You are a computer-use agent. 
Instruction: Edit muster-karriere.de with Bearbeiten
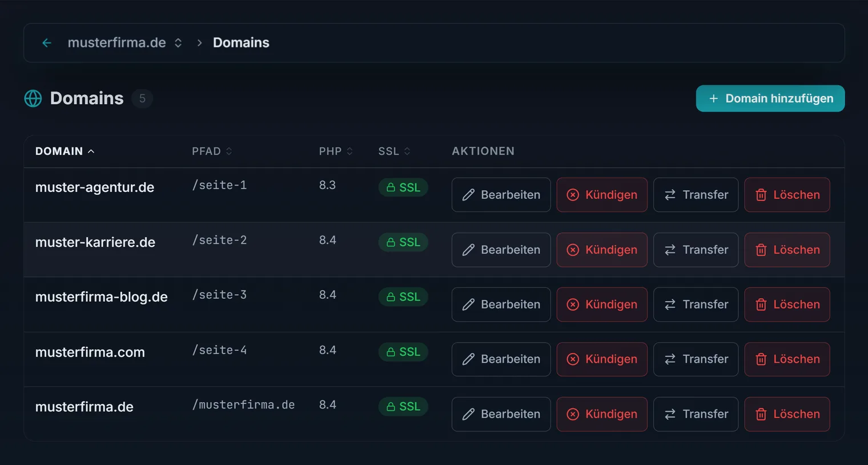(501, 250)
